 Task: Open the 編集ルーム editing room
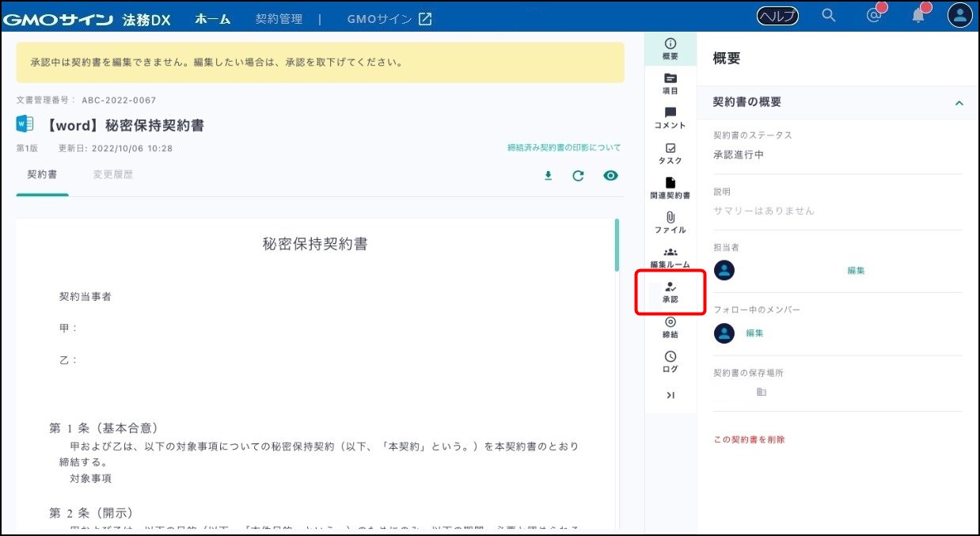[670, 257]
